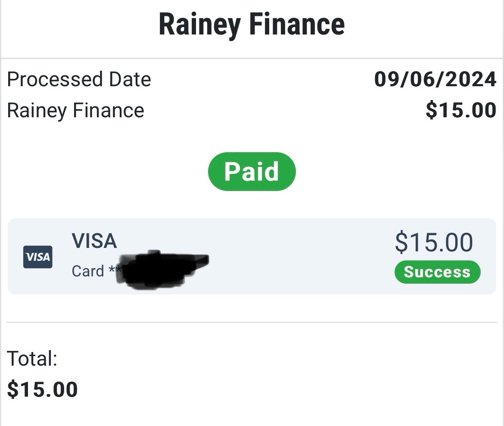The image size is (504, 426).
Task: Click the masked Card ** number text
Action: pos(96,271)
